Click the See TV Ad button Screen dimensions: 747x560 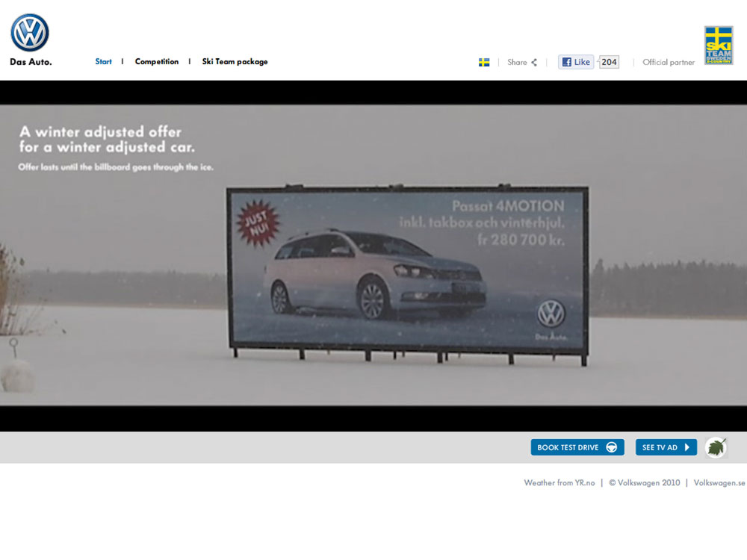[666, 447]
